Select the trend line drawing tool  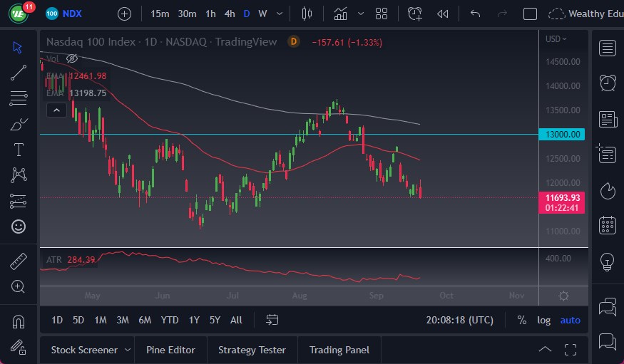[19, 72]
